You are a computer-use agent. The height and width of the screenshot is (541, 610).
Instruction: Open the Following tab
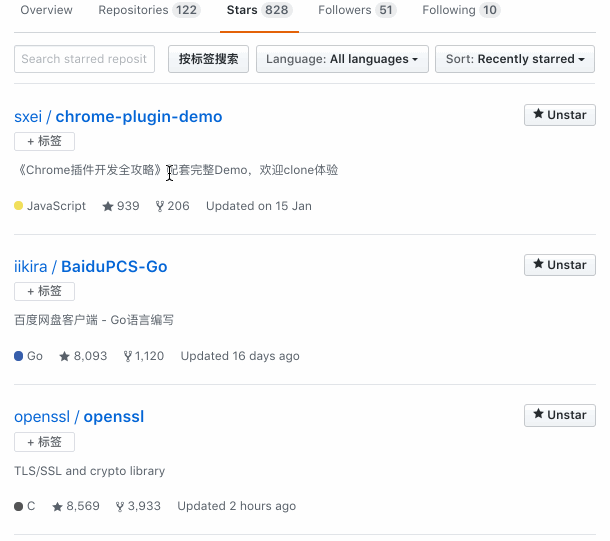pyautogui.click(x=461, y=10)
